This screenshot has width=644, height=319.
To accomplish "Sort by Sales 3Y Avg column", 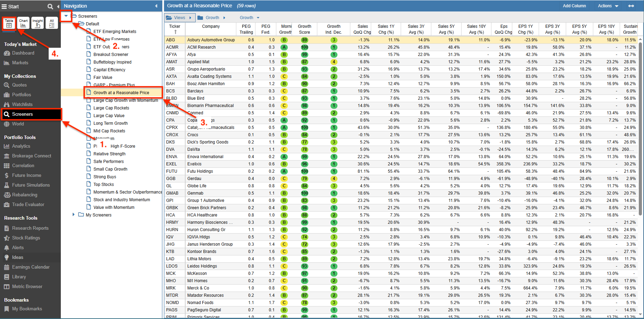I will (x=416, y=29).
